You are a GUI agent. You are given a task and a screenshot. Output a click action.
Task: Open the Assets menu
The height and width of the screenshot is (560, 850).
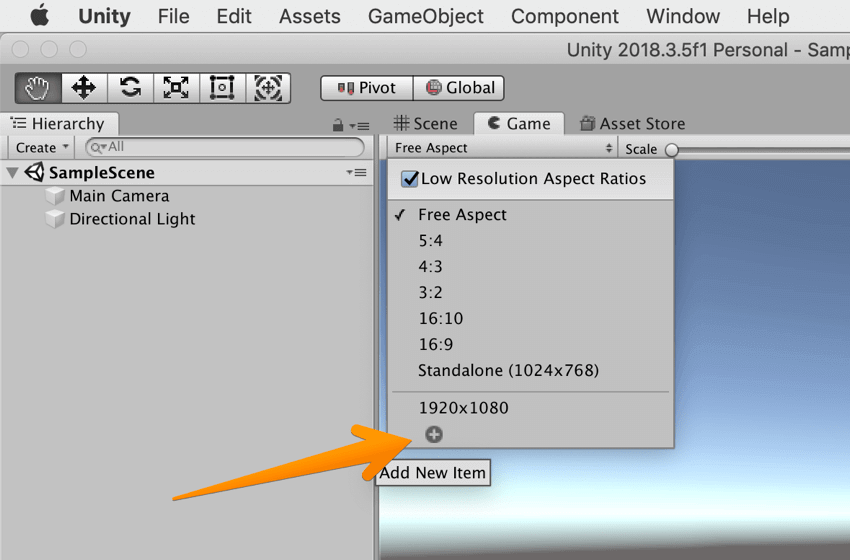coord(310,16)
